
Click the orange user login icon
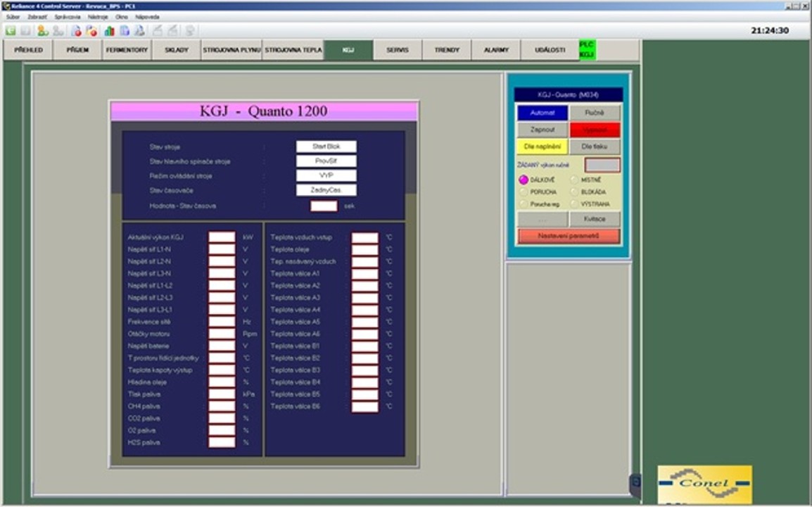[x=43, y=31]
